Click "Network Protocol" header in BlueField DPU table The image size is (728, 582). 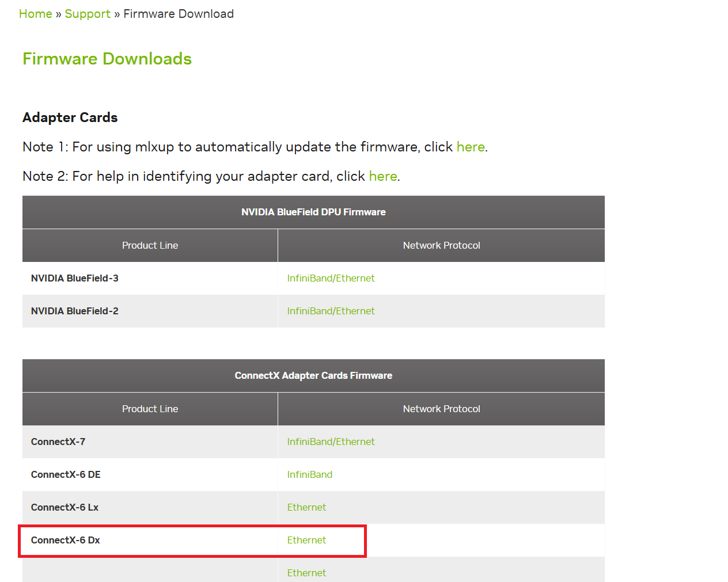pos(441,245)
